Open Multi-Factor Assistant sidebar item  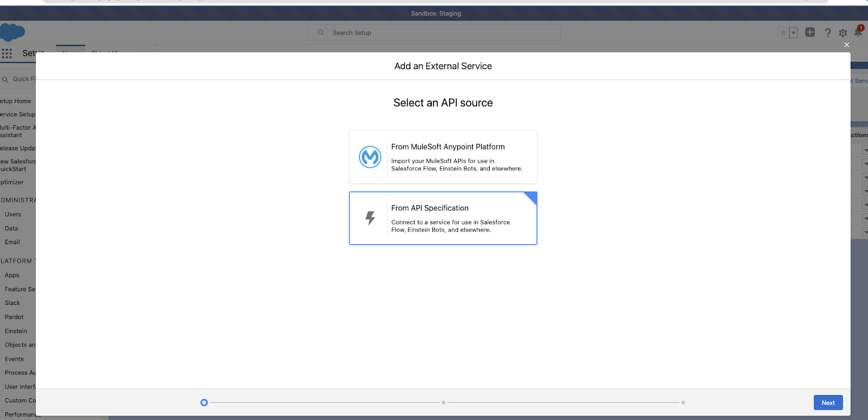point(17,131)
